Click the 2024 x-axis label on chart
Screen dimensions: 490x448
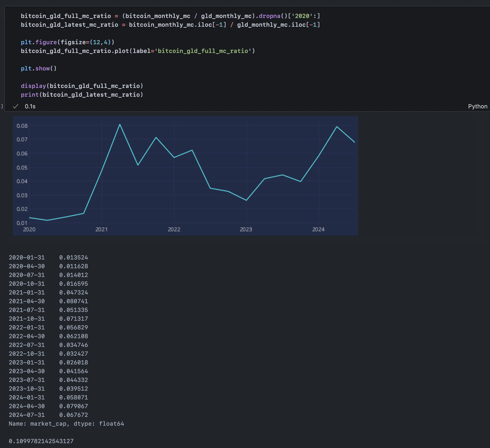318,229
